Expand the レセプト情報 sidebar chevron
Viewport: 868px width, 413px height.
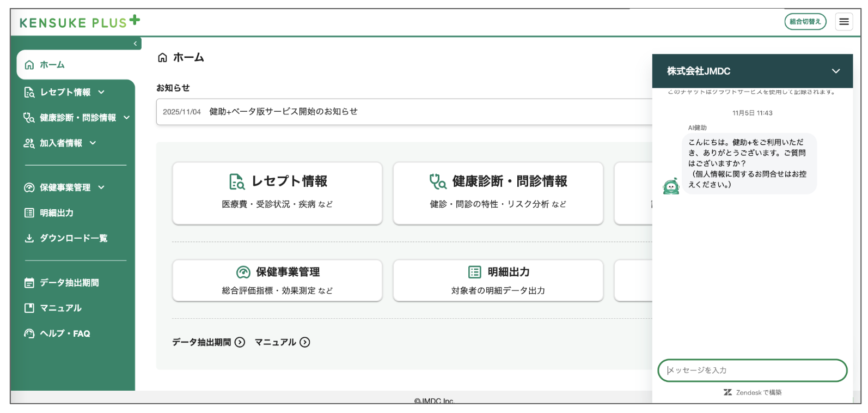coord(101,92)
